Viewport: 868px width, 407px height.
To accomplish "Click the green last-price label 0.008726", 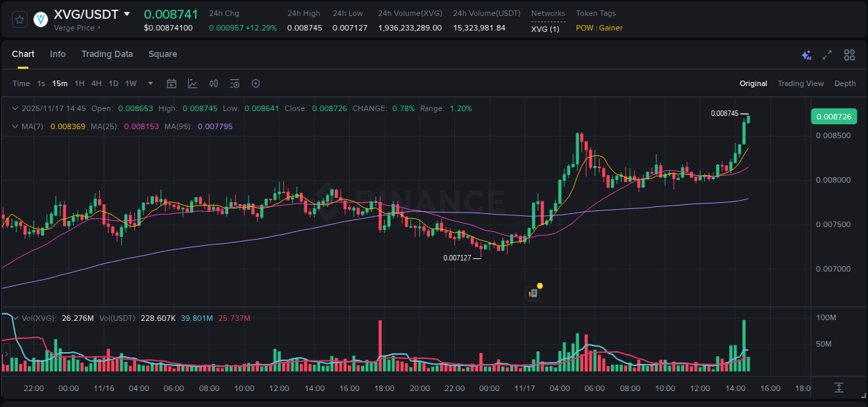I will [x=833, y=116].
